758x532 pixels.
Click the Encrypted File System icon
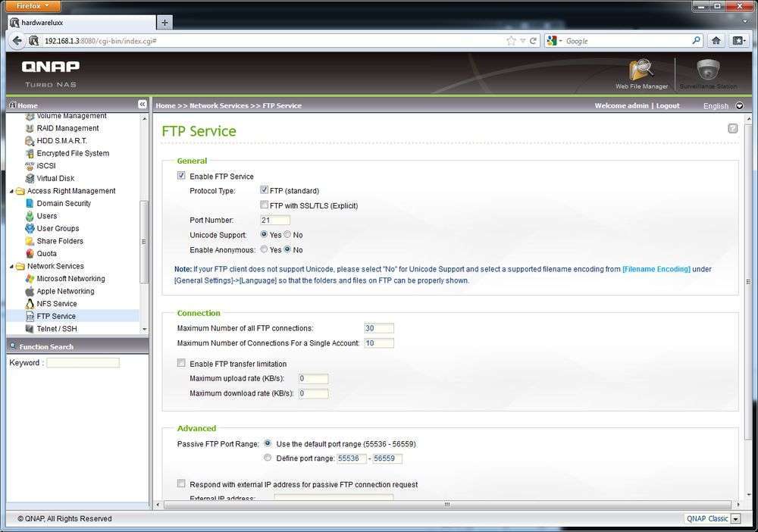tap(30, 154)
